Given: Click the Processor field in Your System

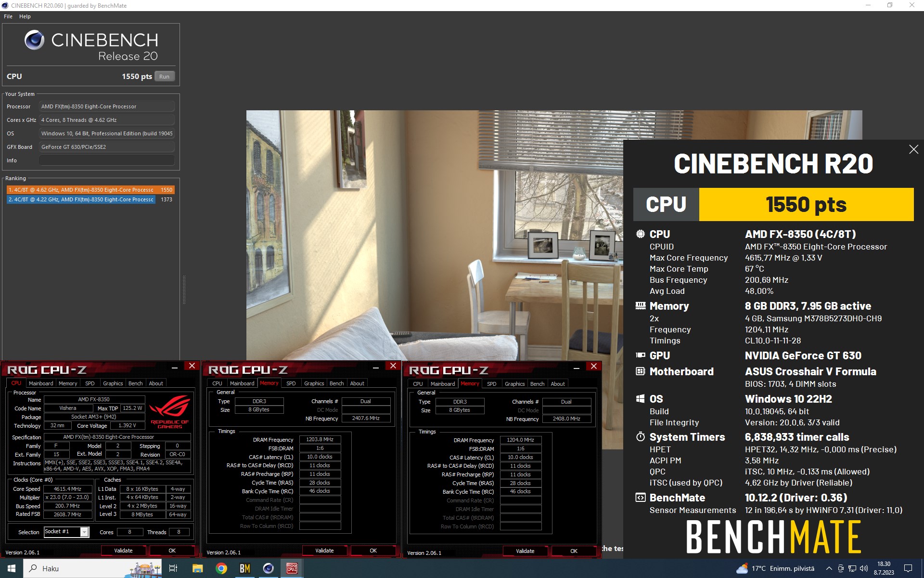Looking at the screenshot, I should point(107,106).
